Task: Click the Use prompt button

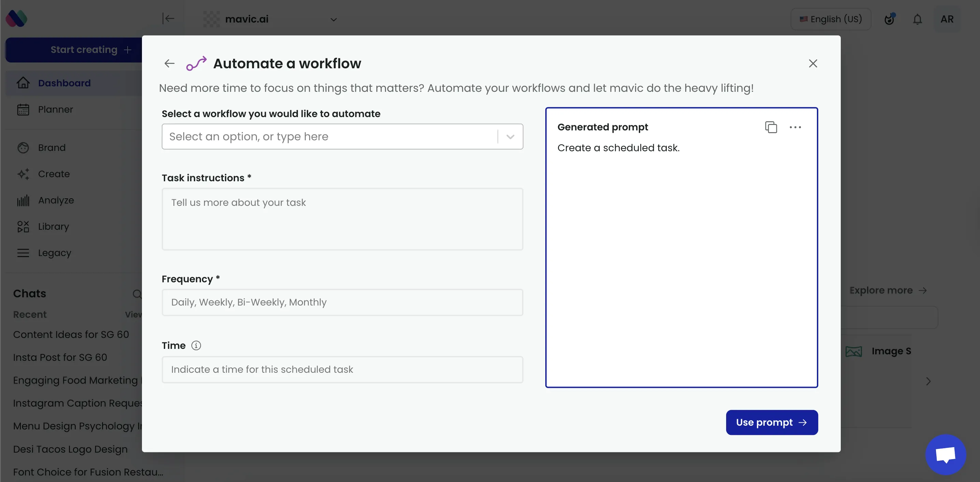Action: point(772,422)
